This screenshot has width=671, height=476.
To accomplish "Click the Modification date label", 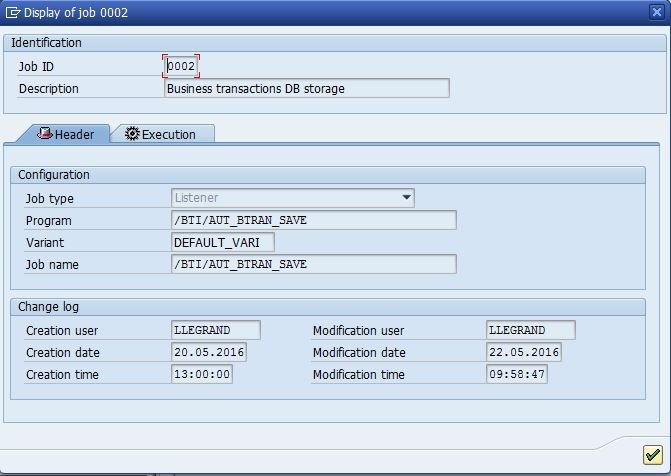I will pos(359,353).
